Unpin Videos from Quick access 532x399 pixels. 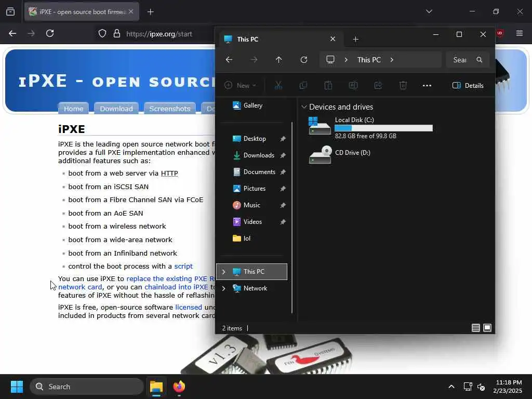click(x=283, y=222)
